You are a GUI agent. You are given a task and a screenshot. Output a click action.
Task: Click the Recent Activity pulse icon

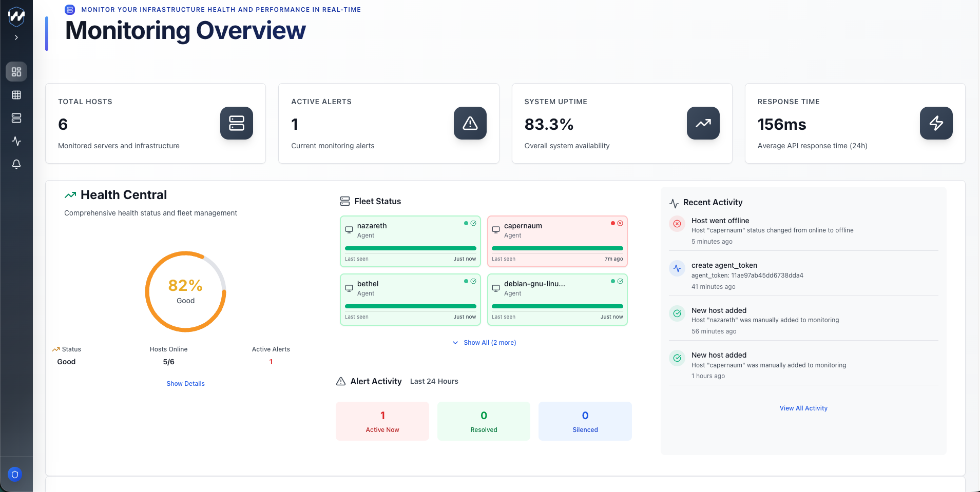click(674, 203)
